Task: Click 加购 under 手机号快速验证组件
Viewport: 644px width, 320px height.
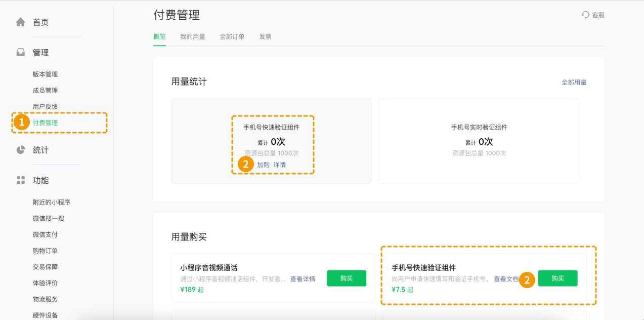Action: (x=263, y=165)
